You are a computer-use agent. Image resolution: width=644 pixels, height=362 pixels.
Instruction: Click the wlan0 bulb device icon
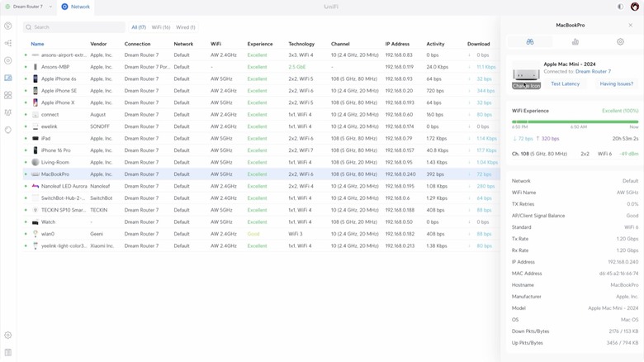point(36,234)
